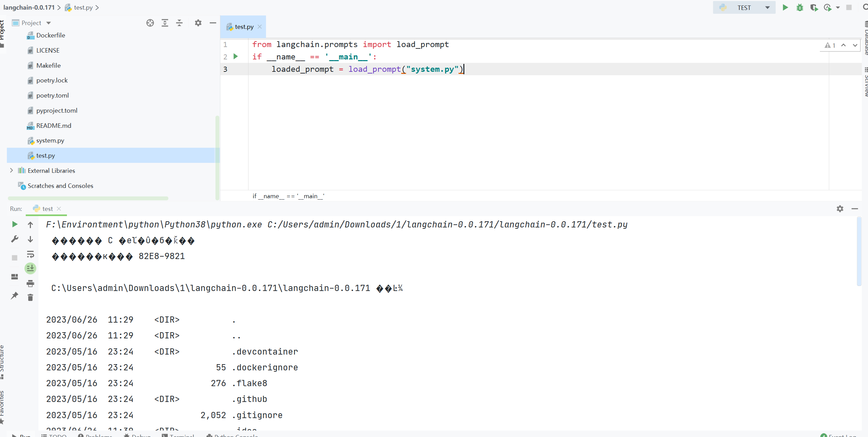
Task: Toggle soft-wrap in the Run console
Action: tap(30, 254)
